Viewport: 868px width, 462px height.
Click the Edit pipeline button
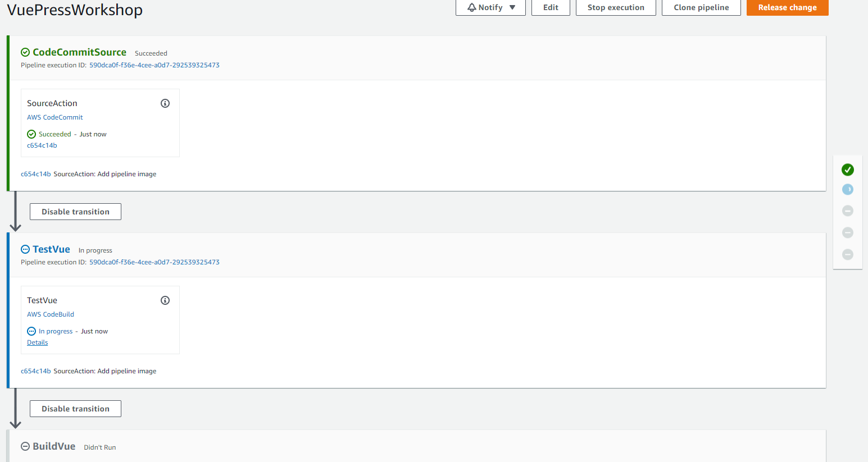pos(551,7)
